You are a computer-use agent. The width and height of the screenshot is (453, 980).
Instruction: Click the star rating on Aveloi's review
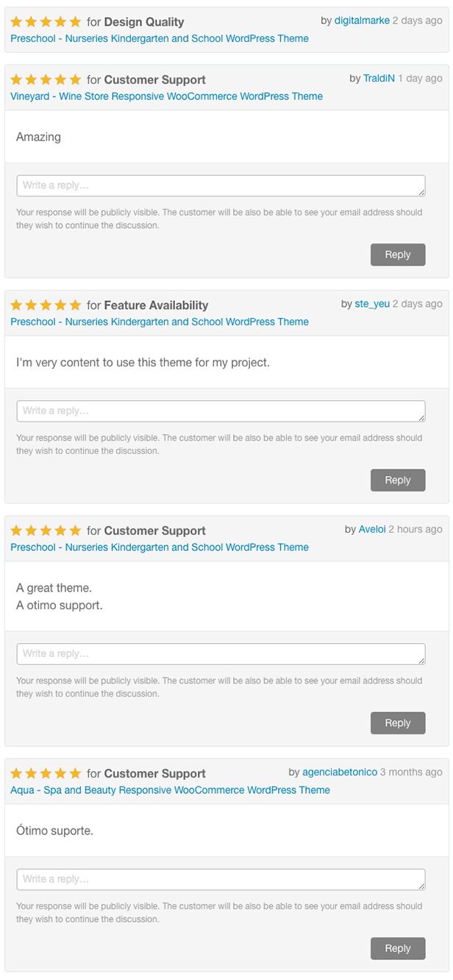pos(46,530)
